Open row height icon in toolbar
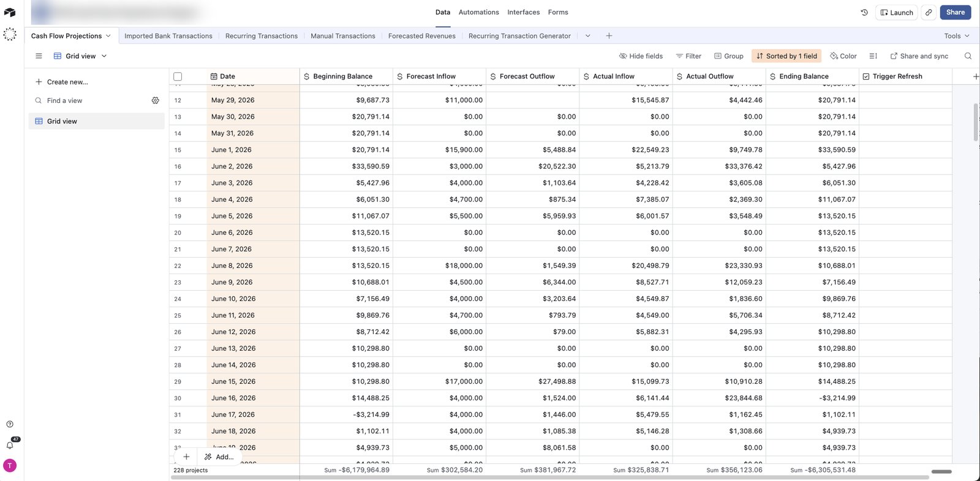 click(873, 56)
